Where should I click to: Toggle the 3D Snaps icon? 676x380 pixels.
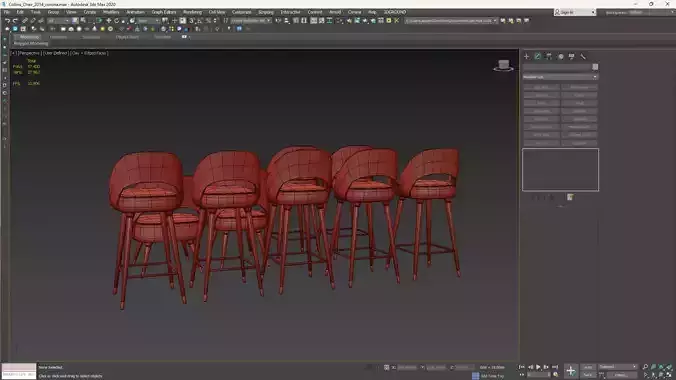click(191, 20)
